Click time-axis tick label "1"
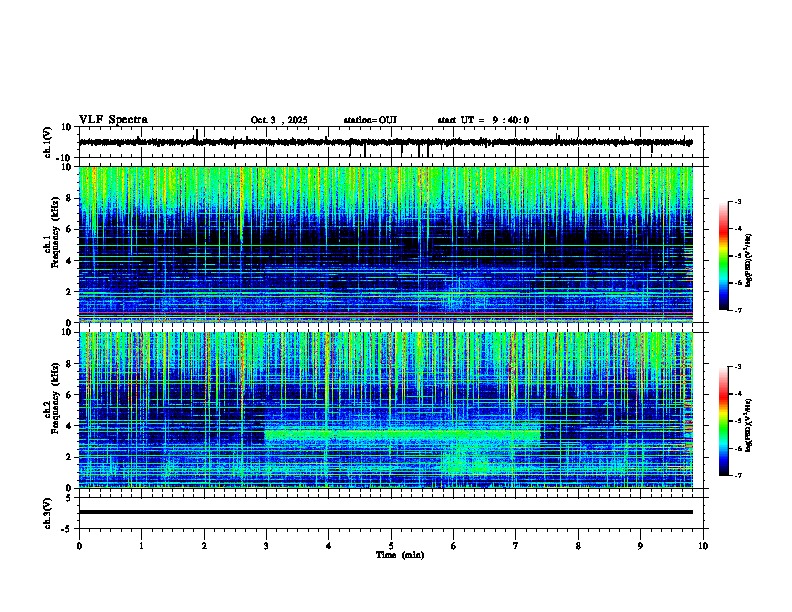 (x=141, y=546)
